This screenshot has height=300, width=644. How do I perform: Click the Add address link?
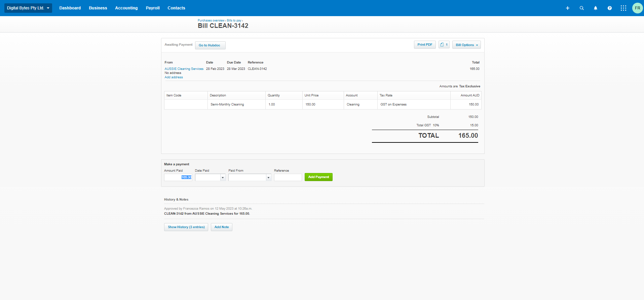pyautogui.click(x=174, y=77)
